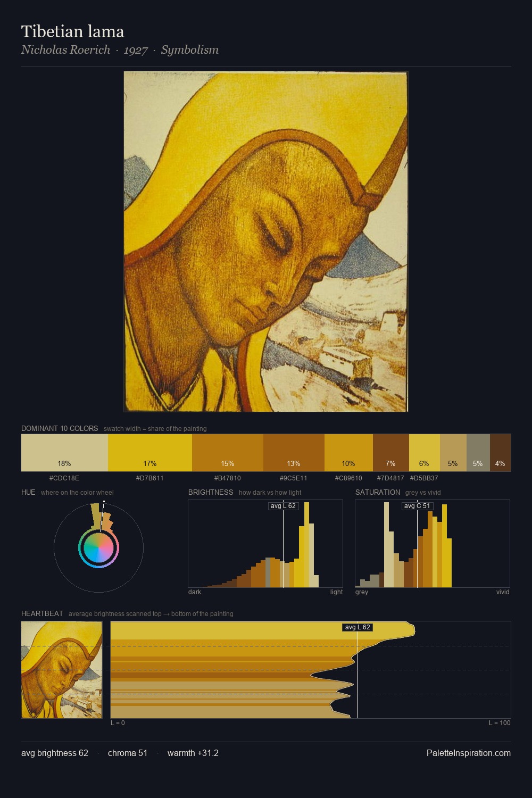This screenshot has height=798, width=532.
Task: Click the L = 0 axis label
Action: [118, 722]
